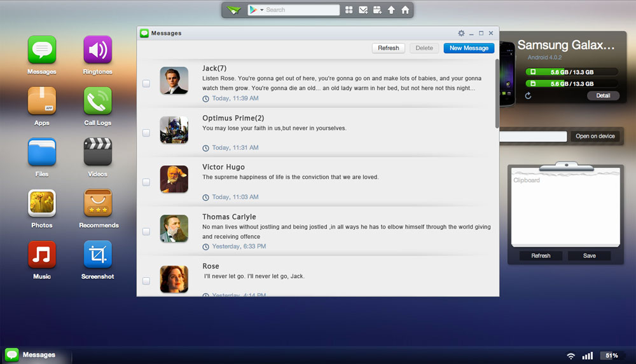Screen dimensions: 636x364
Task: Open the Recommends store icon
Action: (98, 203)
